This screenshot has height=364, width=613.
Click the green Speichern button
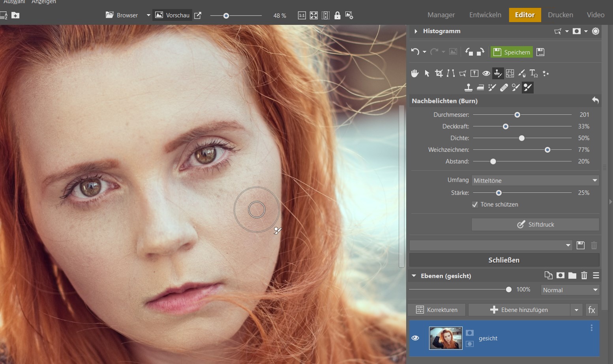coord(512,52)
